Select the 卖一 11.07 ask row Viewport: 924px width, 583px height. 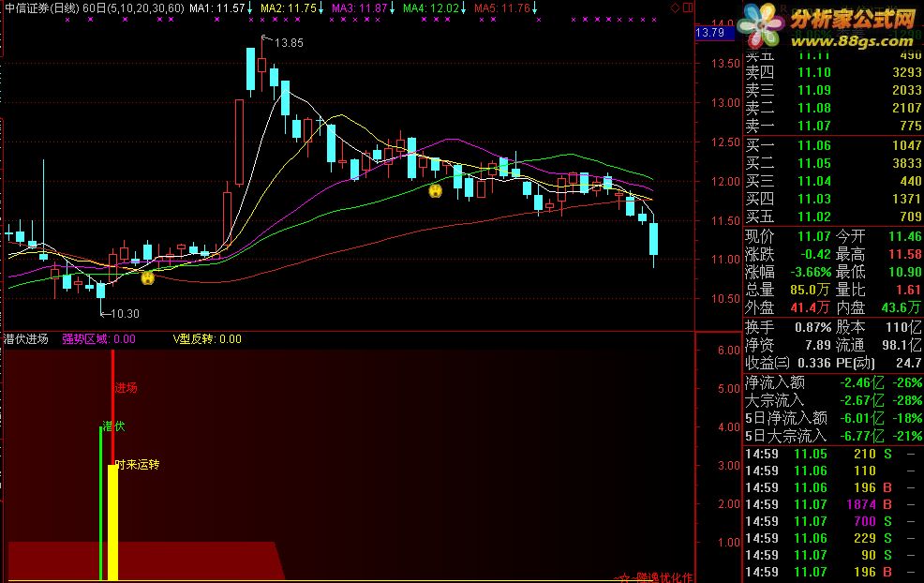(833, 126)
